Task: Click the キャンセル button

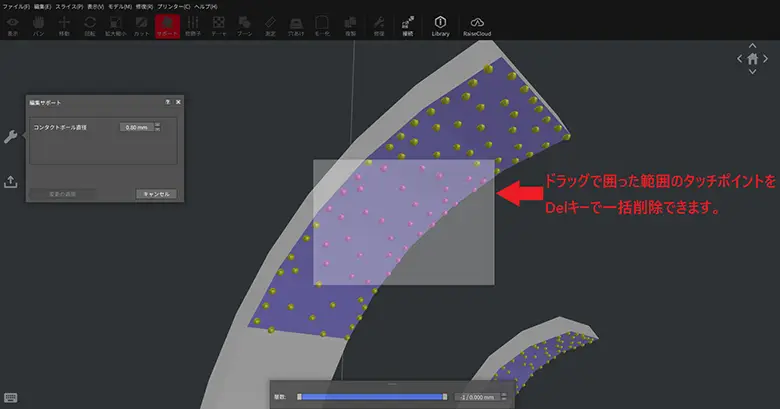Action: (x=156, y=193)
